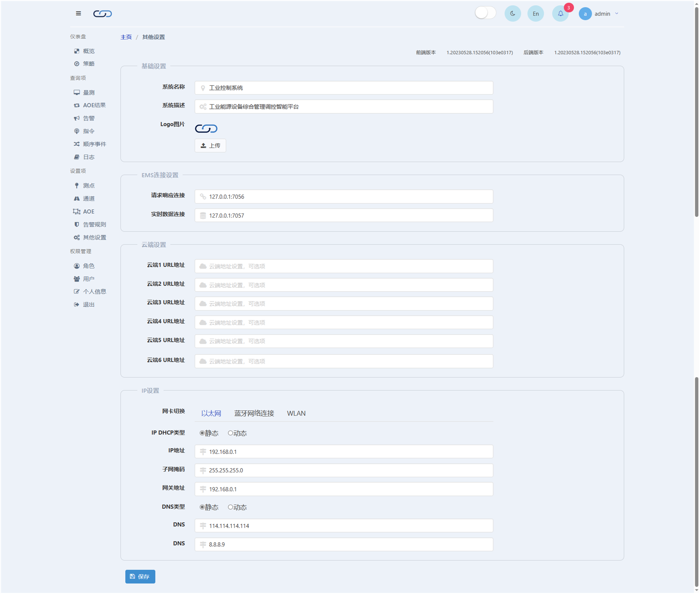Edit the 实时数据连接 address field
The height and width of the screenshot is (594, 700).
344,215
